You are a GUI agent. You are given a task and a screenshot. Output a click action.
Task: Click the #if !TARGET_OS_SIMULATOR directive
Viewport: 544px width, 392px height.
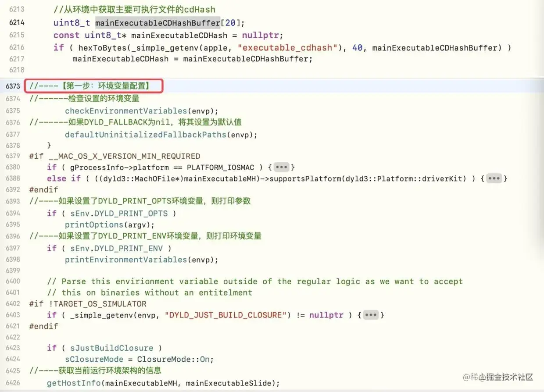88,303
